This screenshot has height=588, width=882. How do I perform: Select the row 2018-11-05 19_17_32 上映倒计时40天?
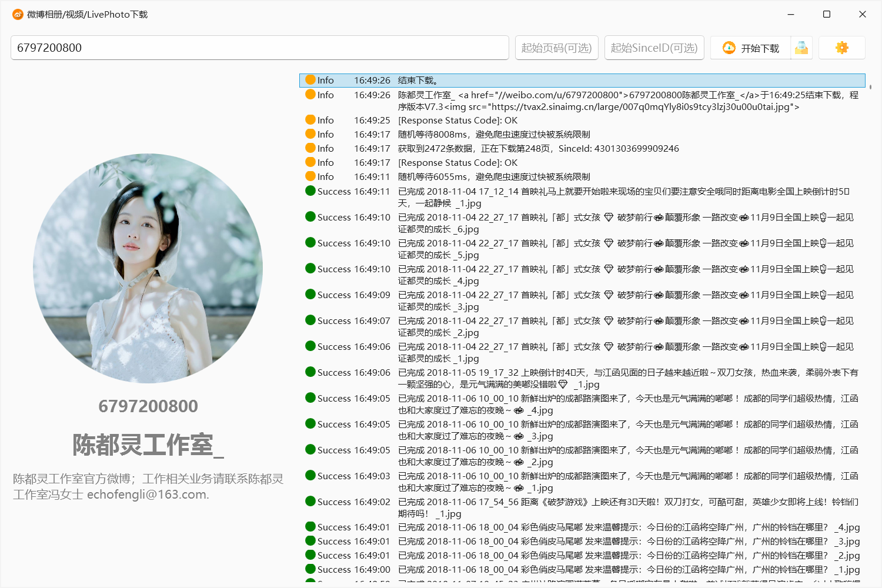coord(582,378)
